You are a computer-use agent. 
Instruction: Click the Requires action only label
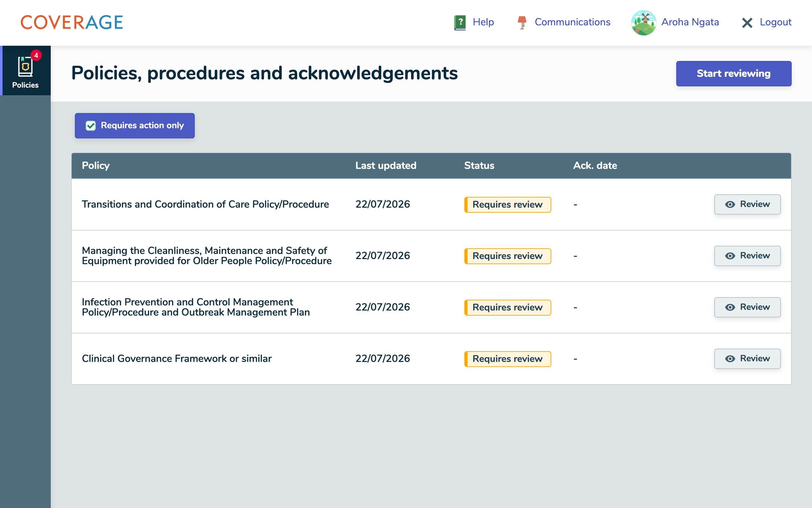coord(142,125)
